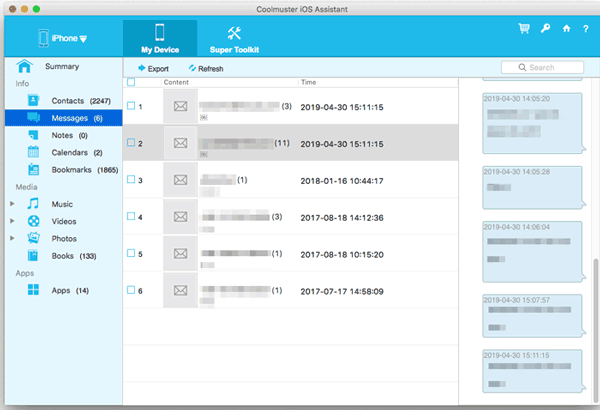Image resolution: width=600 pixels, height=410 pixels.
Task: Toggle the select-all checkbox in header
Action: (131, 82)
